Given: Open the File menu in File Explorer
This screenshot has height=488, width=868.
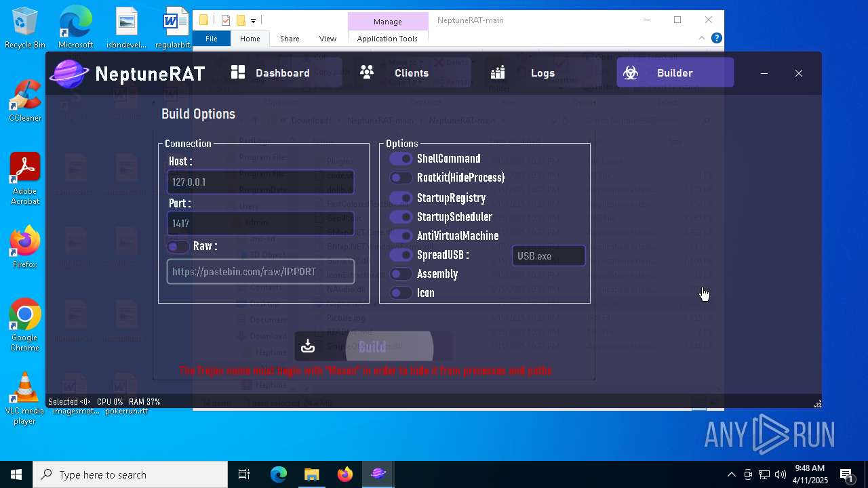Looking at the screenshot, I should click(212, 39).
